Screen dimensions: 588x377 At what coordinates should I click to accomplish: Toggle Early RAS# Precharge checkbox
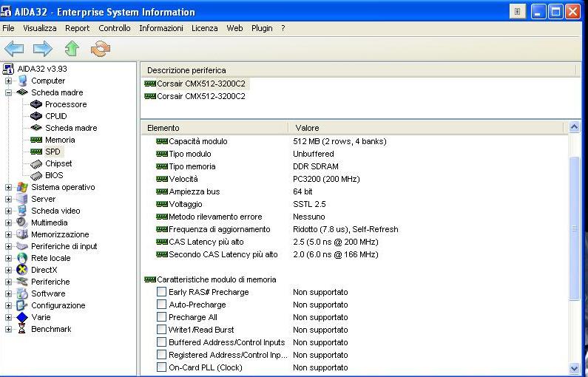click(x=162, y=292)
